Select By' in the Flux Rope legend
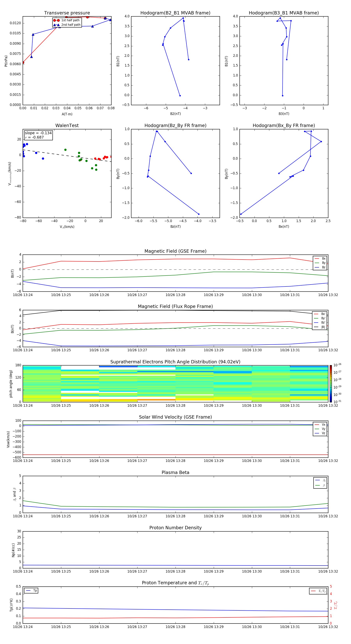The image size is (351, 644). pos(320,318)
